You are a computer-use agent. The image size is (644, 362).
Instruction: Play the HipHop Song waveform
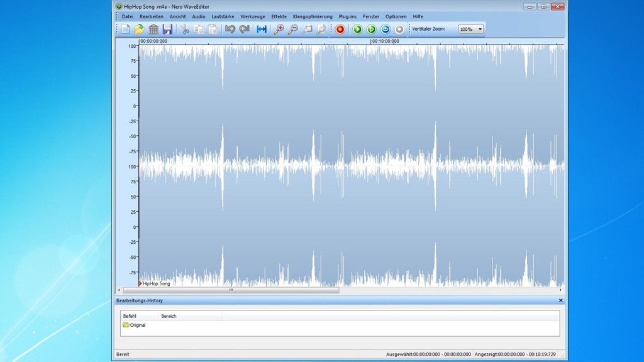pos(357,29)
